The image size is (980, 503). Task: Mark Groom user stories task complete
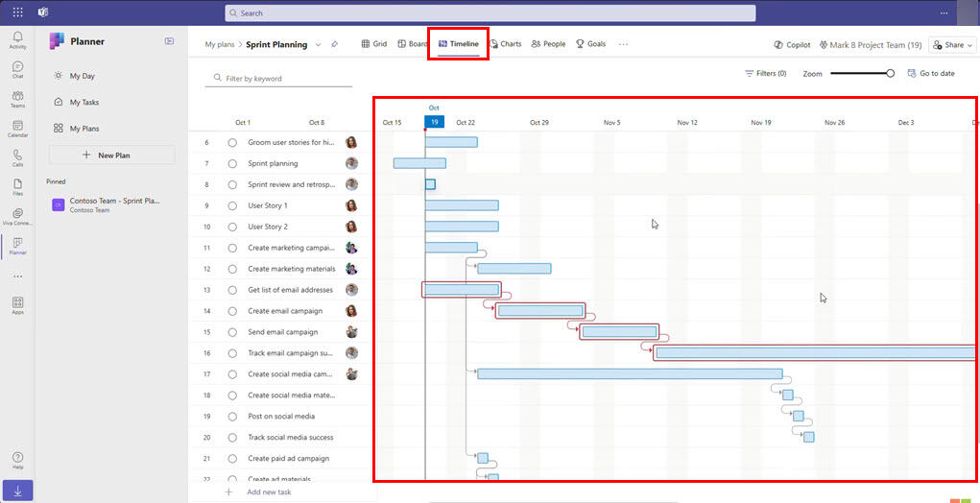(x=232, y=142)
